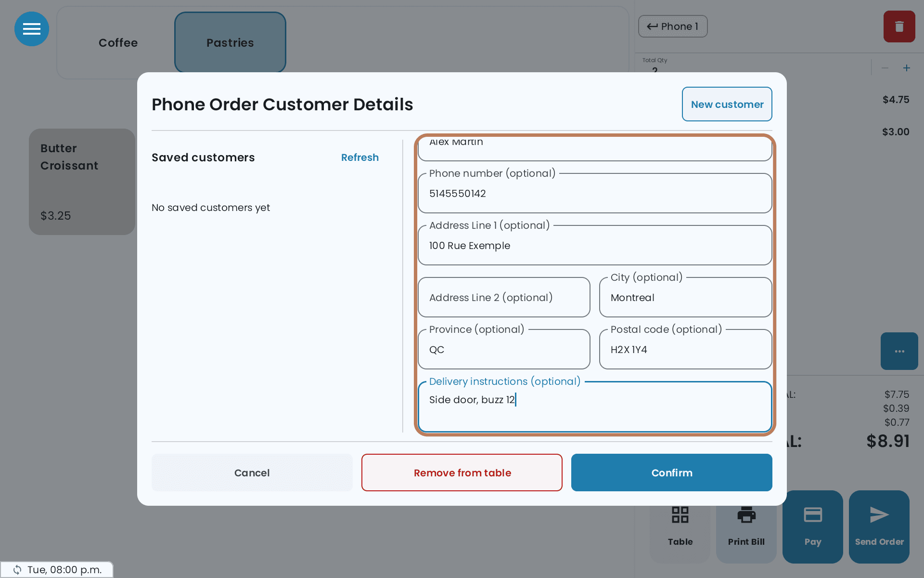This screenshot has height=578, width=924.
Task: Click the $8.91 total amount
Action: tap(888, 441)
